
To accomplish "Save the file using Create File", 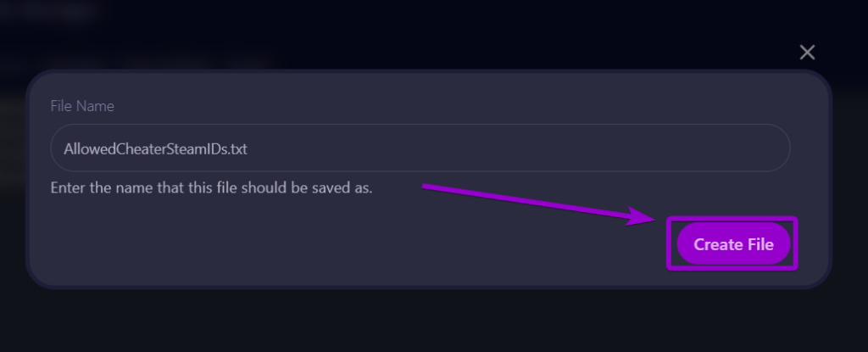I will point(733,244).
